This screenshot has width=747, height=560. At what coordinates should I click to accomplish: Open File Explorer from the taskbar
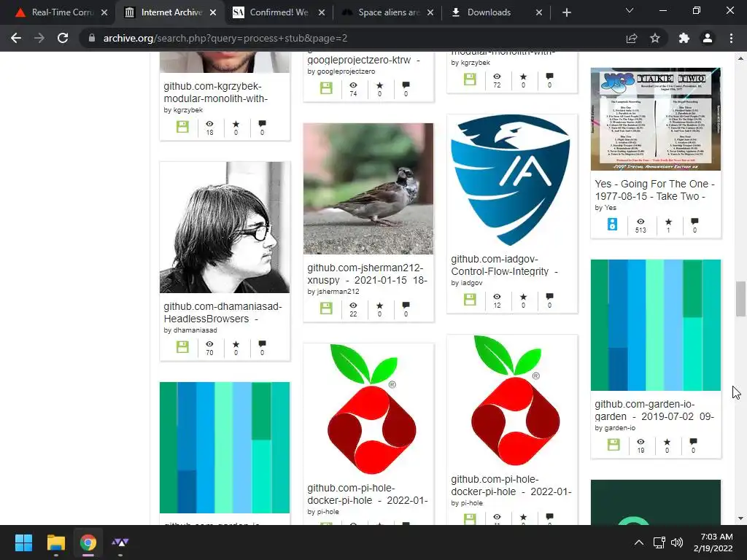pos(55,542)
